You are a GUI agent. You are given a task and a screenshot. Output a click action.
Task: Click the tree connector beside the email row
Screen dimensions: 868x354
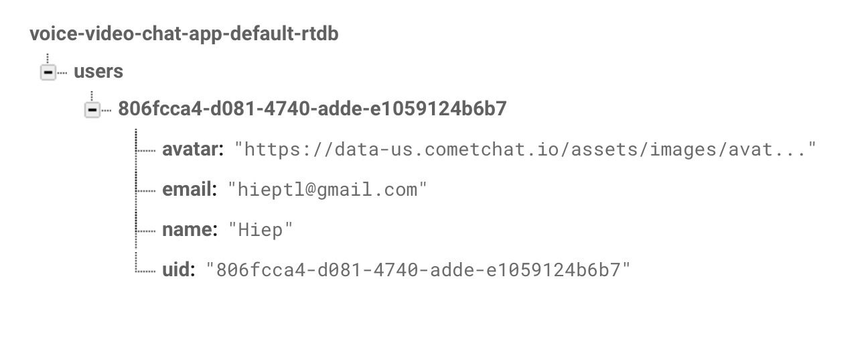[146, 190]
